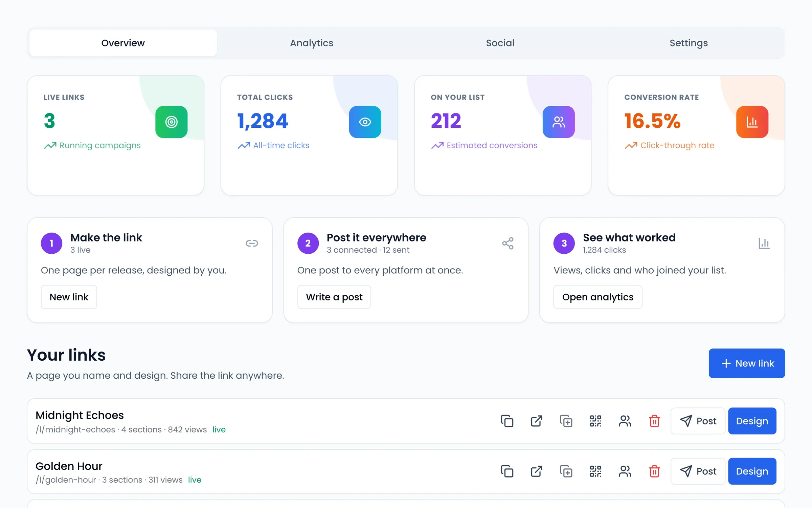
Task: Switch to the Overview tab
Action: 123,43
